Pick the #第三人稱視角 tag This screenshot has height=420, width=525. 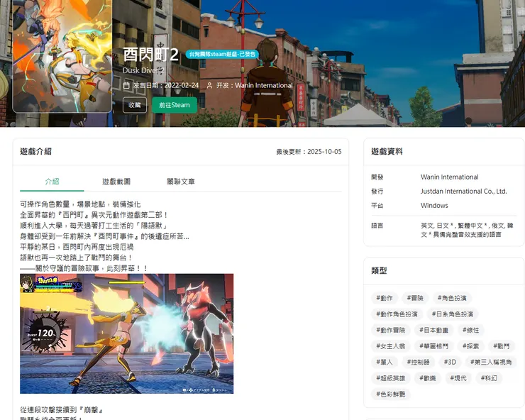[491, 362]
